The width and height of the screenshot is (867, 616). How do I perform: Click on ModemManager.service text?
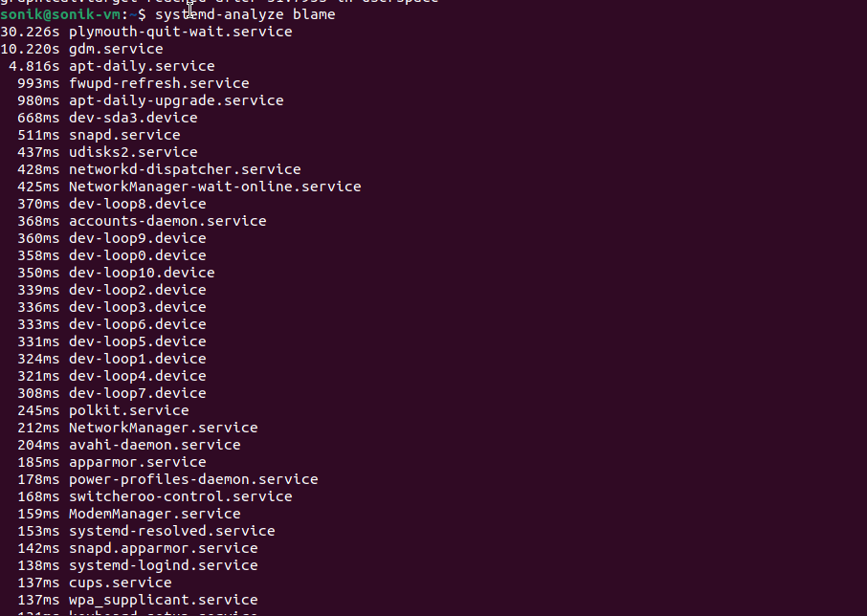pyautogui.click(x=154, y=514)
